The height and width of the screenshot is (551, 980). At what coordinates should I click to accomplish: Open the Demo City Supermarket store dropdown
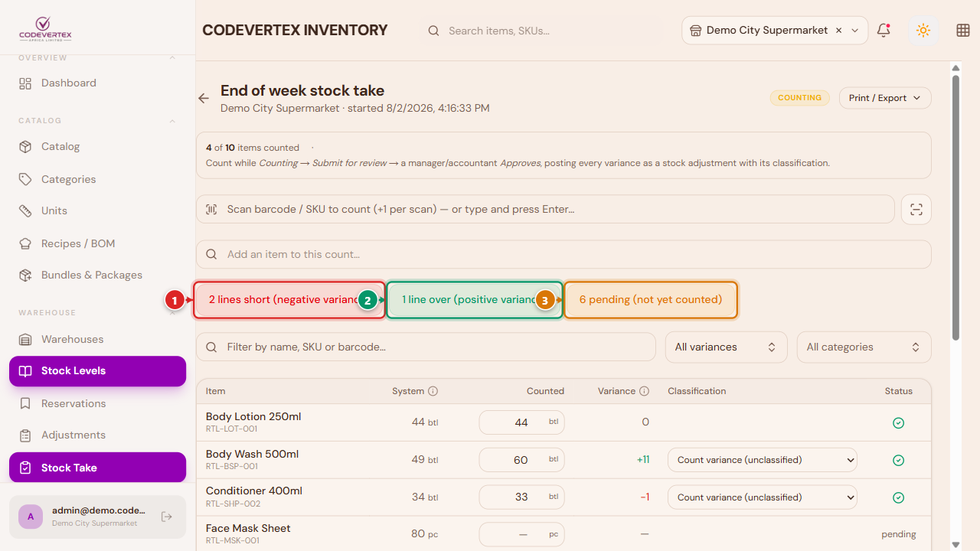(x=775, y=31)
